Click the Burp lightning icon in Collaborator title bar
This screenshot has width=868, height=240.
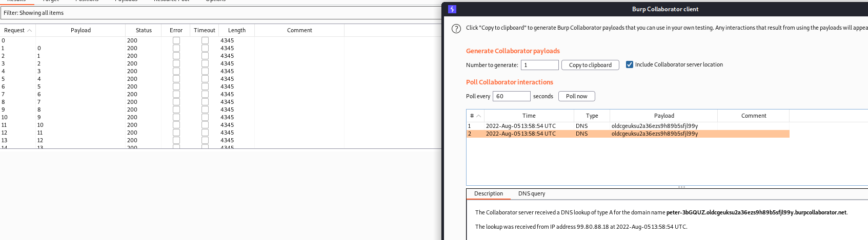[452, 9]
